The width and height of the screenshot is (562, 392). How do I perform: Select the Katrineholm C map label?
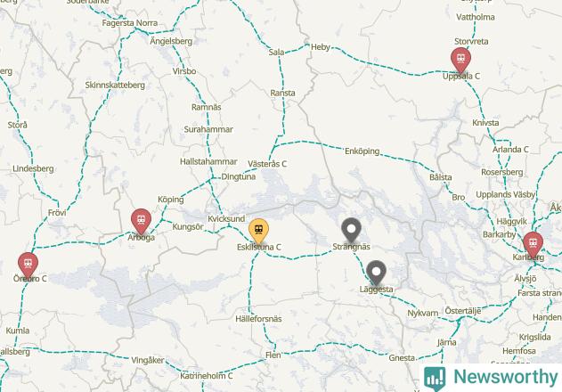[x=207, y=376]
